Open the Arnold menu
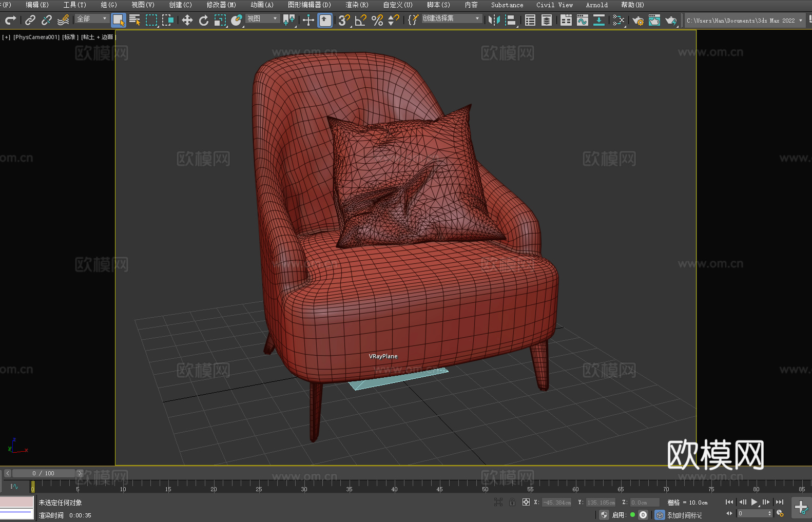 [596, 5]
